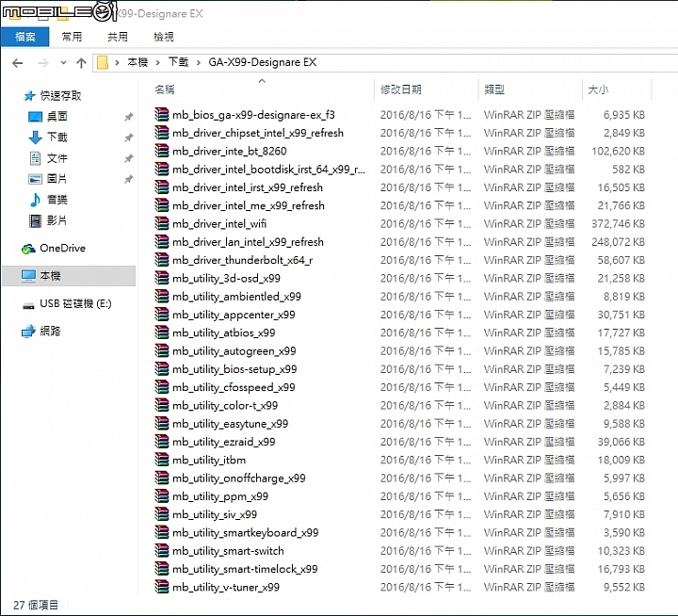
Task: Open 音樂 folder in sidebar
Action: 57,200
